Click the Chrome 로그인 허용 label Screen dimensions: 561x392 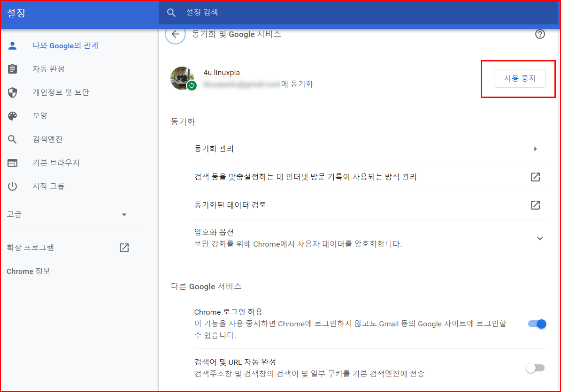point(228,312)
